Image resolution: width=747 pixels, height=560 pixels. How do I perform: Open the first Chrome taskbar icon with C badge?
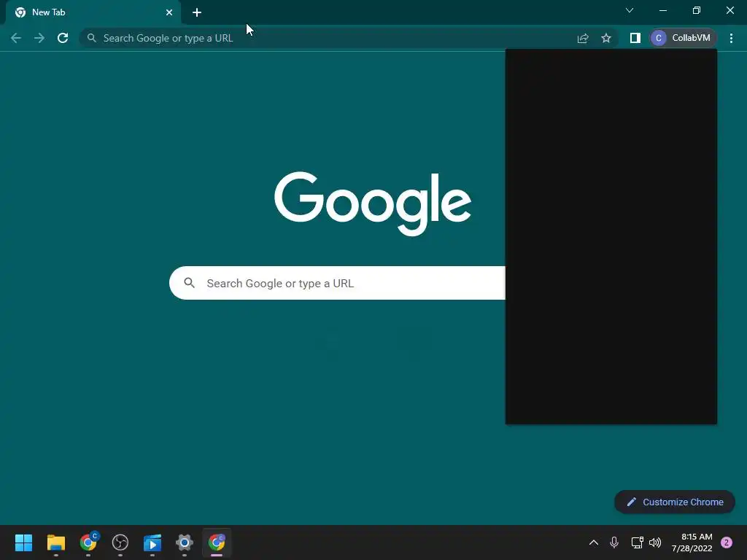pos(88,542)
